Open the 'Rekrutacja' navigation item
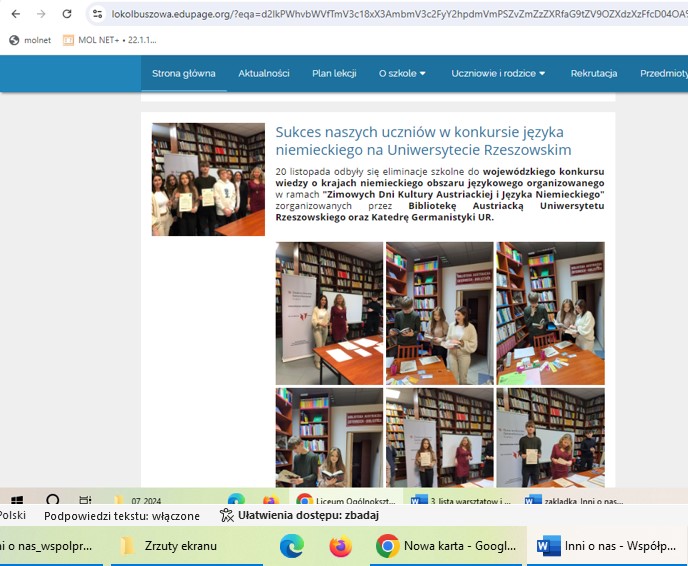 click(x=594, y=73)
